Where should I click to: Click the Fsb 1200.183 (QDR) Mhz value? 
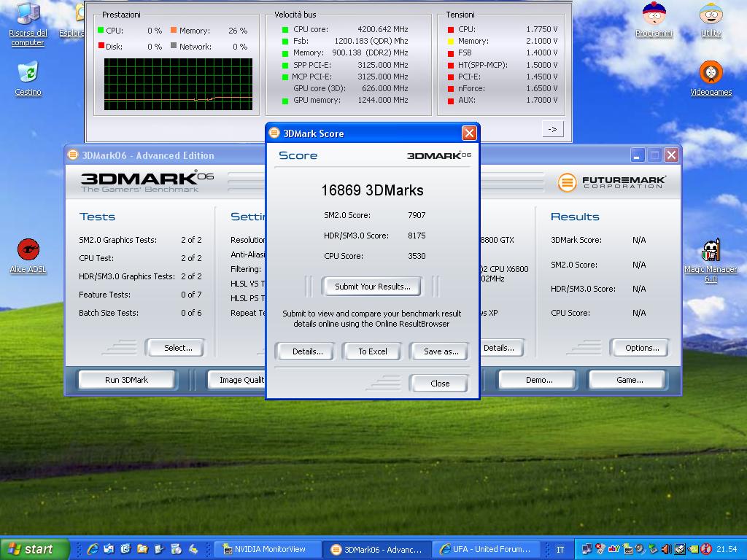coord(371,41)
